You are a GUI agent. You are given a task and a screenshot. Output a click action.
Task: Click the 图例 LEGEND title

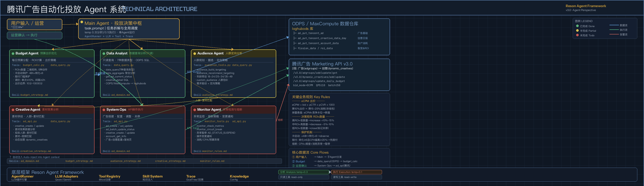(x=584, y=21)
